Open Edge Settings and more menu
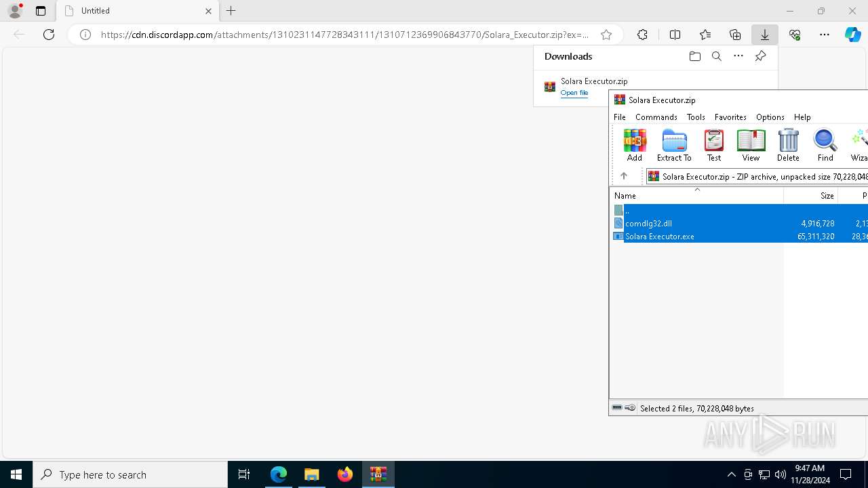This screenshot has width=868, height=488. click(825, 35)
